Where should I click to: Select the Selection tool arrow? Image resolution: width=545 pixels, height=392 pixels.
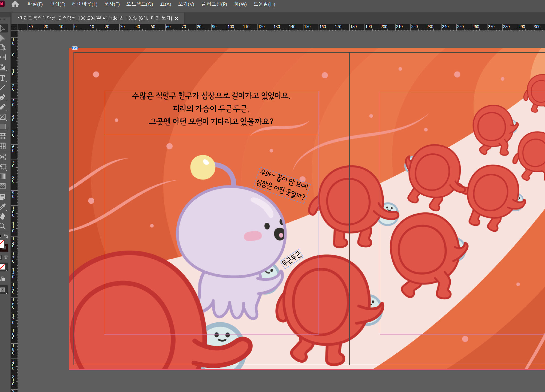(x=3, y=28)
